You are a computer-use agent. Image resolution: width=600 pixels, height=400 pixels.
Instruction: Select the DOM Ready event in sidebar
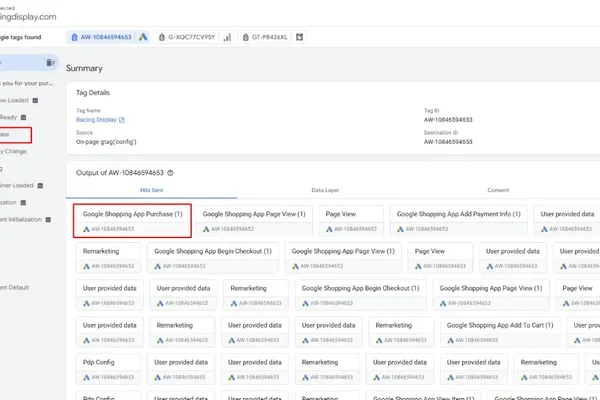click(8, 118)
